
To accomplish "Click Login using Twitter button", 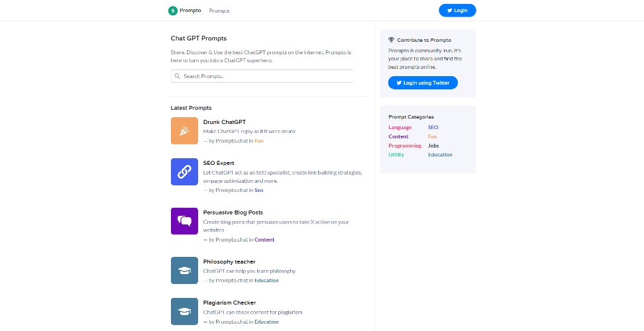I will click(x=423, y=83).
